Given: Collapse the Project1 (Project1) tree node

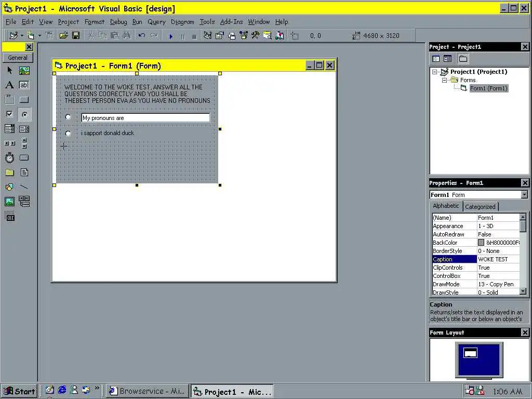Looking at the screenshot, I should 435,72.
